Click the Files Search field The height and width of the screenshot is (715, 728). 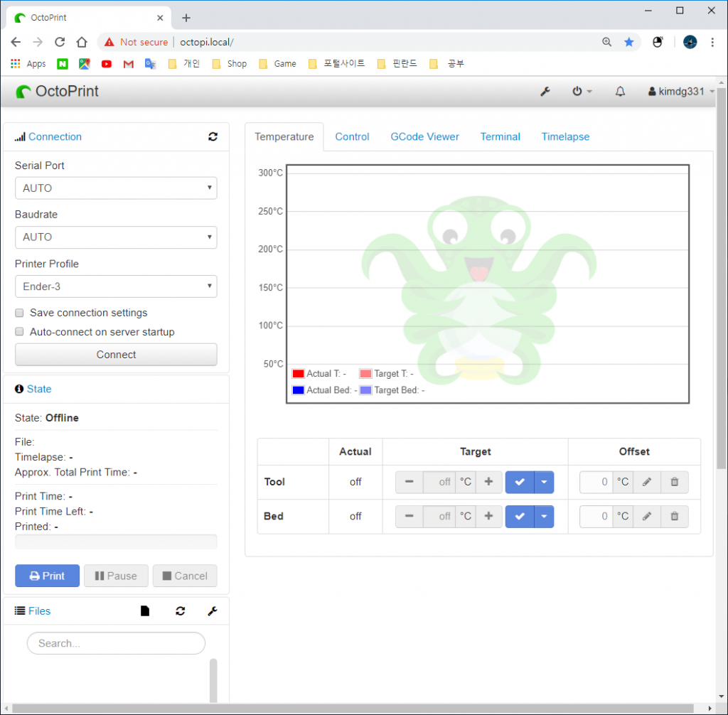(x=116, y=643)
